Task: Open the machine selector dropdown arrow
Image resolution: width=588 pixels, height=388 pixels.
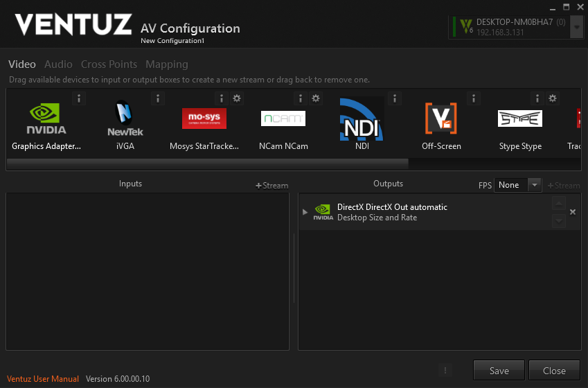Action: click(x=576, y=28)
